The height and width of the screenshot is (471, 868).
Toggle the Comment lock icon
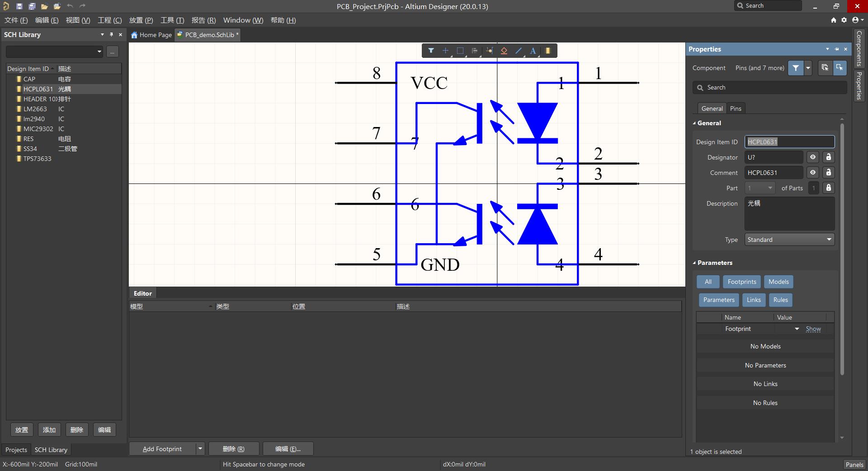click(828, 173)
